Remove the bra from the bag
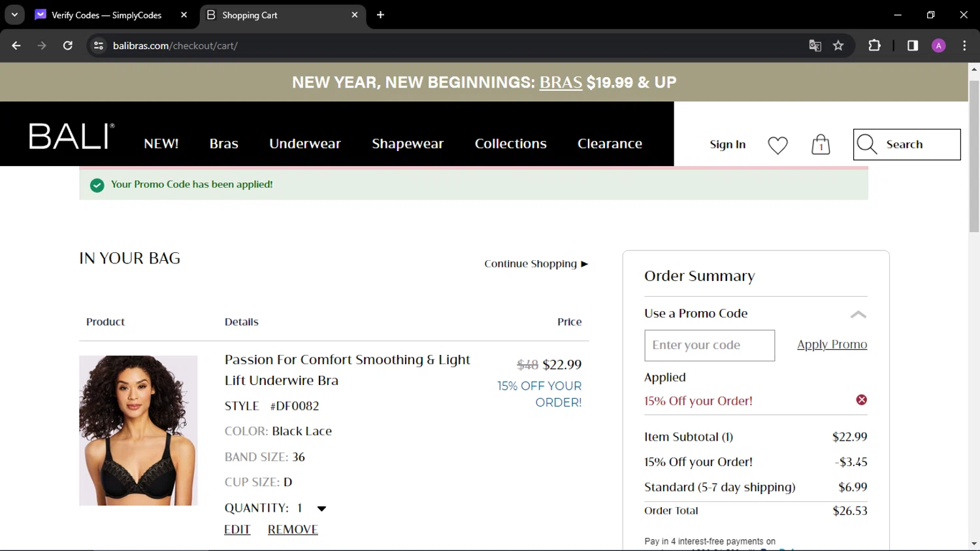The width and height of the screenshot is (980, 551). 293,529
